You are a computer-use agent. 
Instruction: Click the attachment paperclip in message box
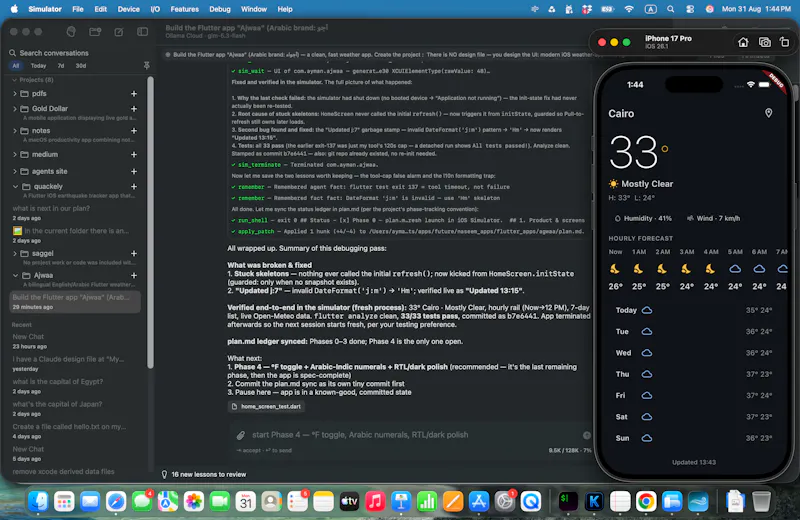(240, 435)
